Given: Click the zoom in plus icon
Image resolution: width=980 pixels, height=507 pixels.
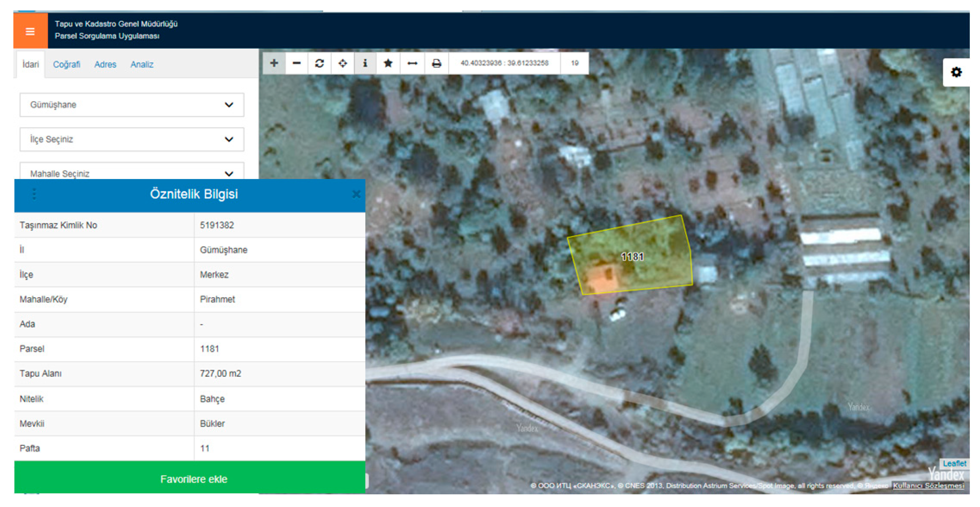Looking at the screenshot, I should [274, 63].
